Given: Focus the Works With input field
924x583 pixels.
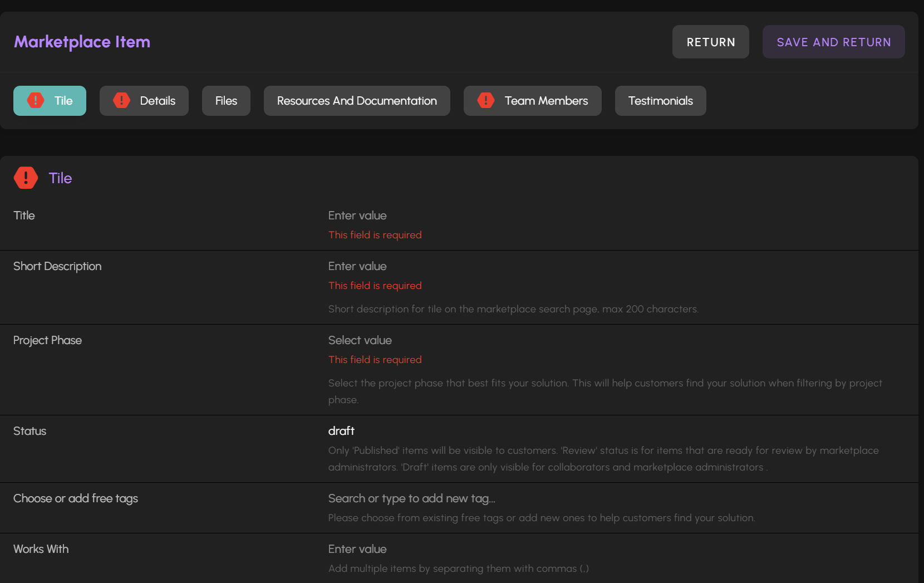Looking at the screenshot, I should [618, 549].
